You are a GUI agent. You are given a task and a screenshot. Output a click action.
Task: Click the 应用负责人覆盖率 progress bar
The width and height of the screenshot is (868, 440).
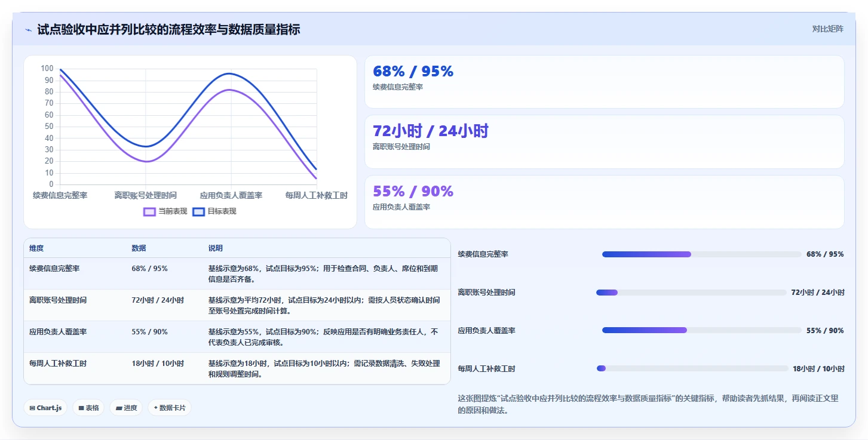point(701,330)
